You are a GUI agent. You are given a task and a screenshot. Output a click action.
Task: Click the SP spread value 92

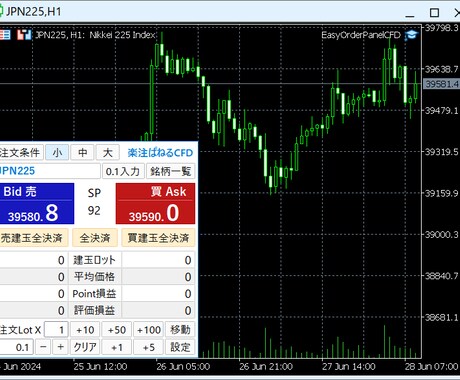coord(94,210)
